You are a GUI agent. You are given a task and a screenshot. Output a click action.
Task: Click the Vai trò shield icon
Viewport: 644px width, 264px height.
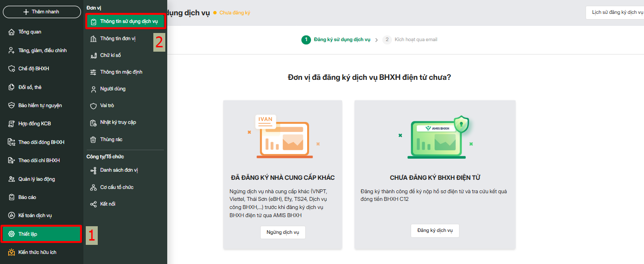(93, 106)
